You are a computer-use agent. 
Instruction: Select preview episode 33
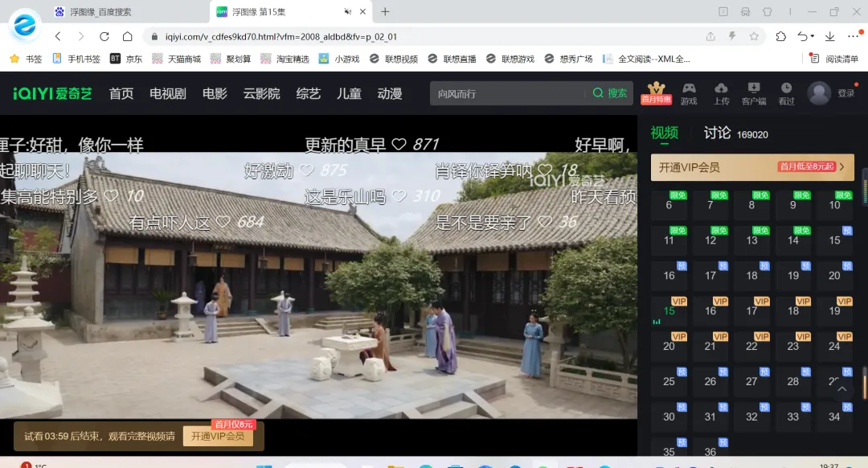[793, 417]
